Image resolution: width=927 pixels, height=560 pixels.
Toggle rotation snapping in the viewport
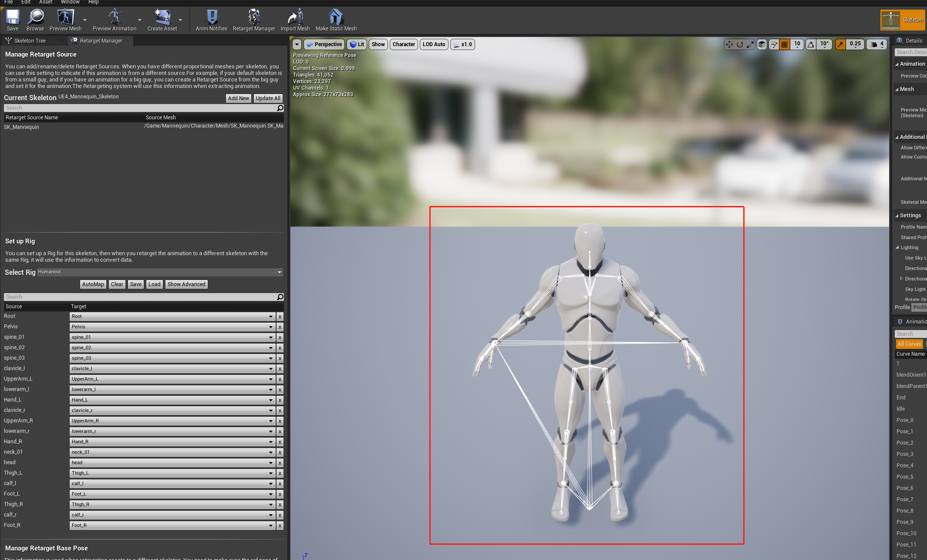pyautogui.click(x=811, y=44)
